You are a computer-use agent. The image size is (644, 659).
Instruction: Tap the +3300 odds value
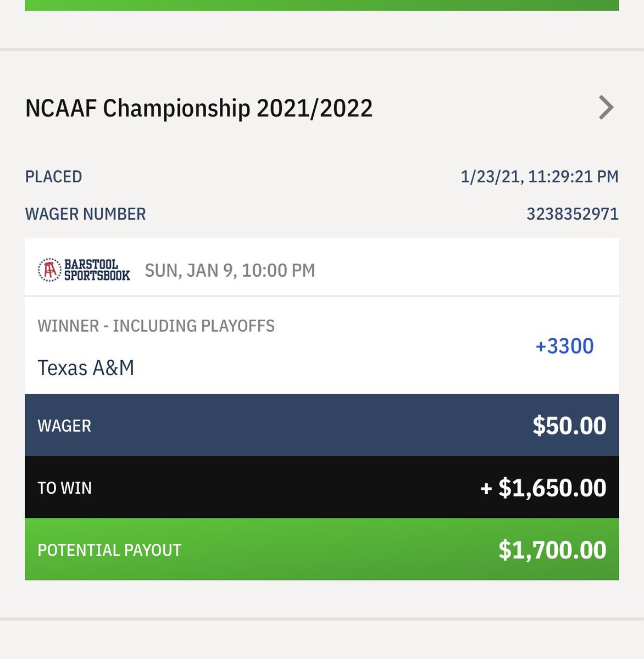point(564,346)
